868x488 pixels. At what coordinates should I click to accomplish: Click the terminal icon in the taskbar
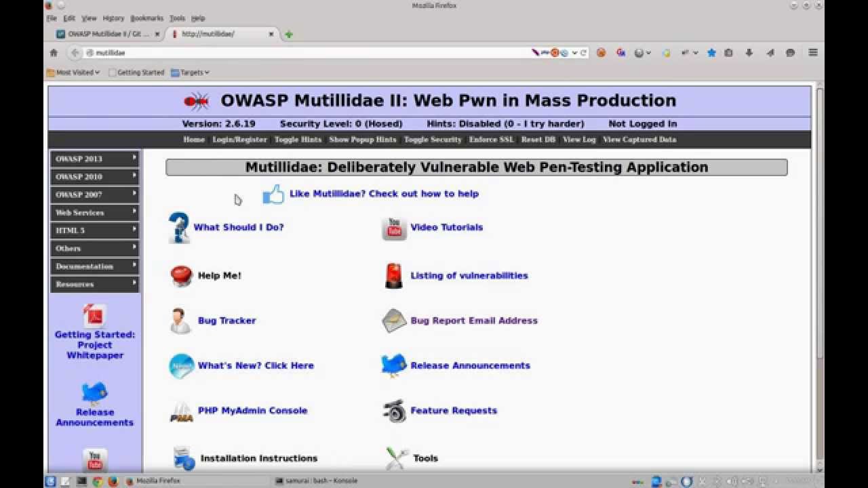(82, 481)
